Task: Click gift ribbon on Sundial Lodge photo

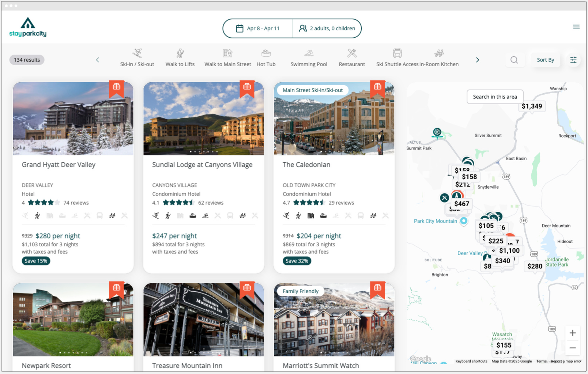Action: tap(247, 89)
